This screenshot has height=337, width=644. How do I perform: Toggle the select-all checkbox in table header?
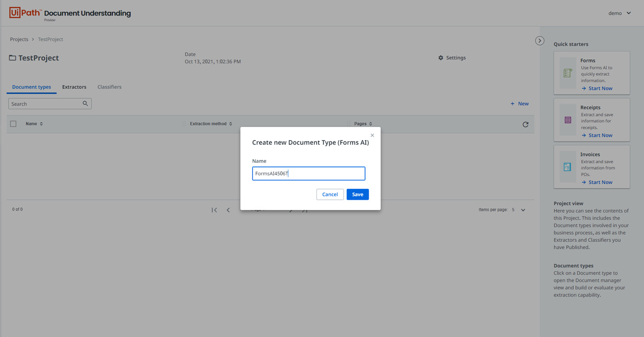[x=13, y=124]
